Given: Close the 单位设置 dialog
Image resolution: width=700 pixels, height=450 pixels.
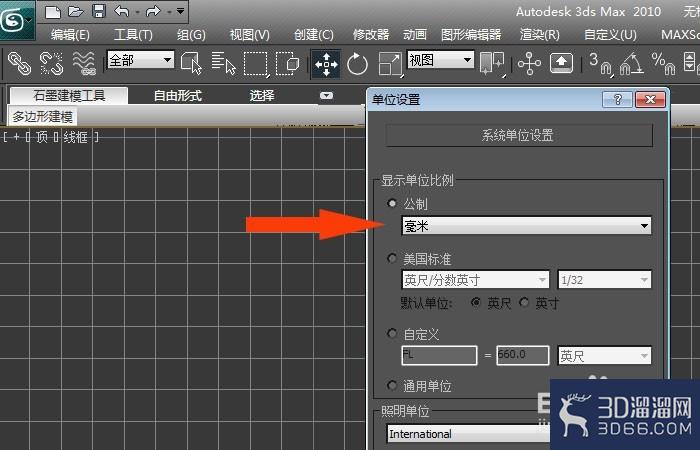Looking at the screenshot, I should pyautogui.click(x=650, y=99).
